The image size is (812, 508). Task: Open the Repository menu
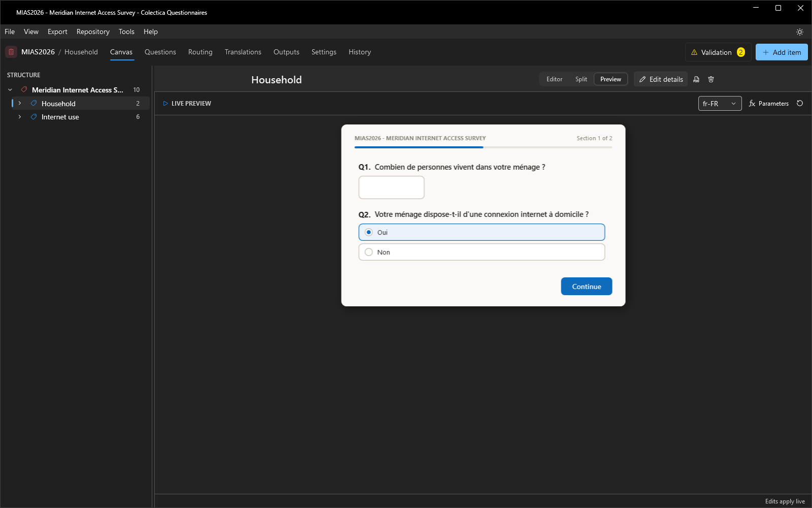(x=93, y=31)
